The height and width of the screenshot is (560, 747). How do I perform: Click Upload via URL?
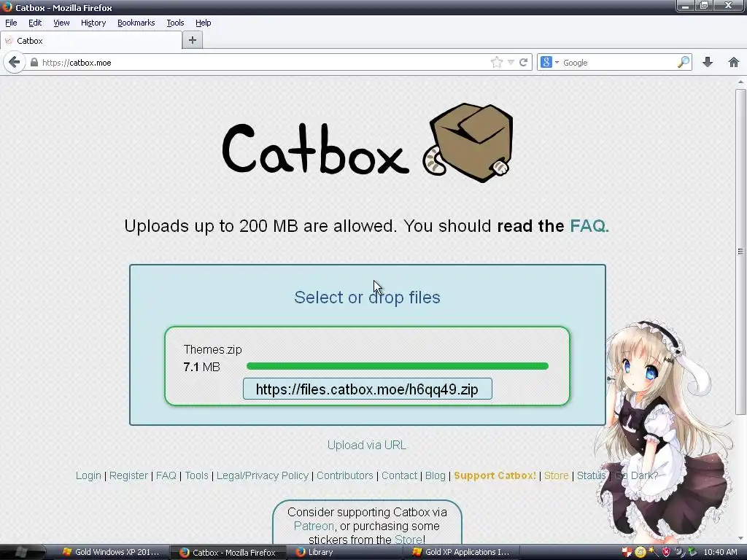pos(367,445)
